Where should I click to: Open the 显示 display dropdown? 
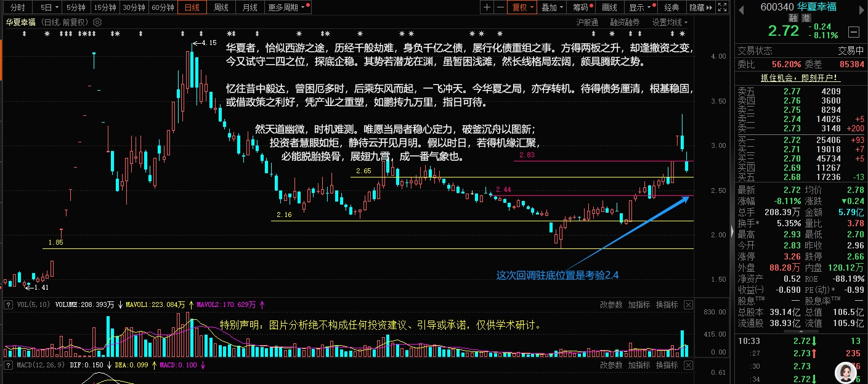[639, 7]
